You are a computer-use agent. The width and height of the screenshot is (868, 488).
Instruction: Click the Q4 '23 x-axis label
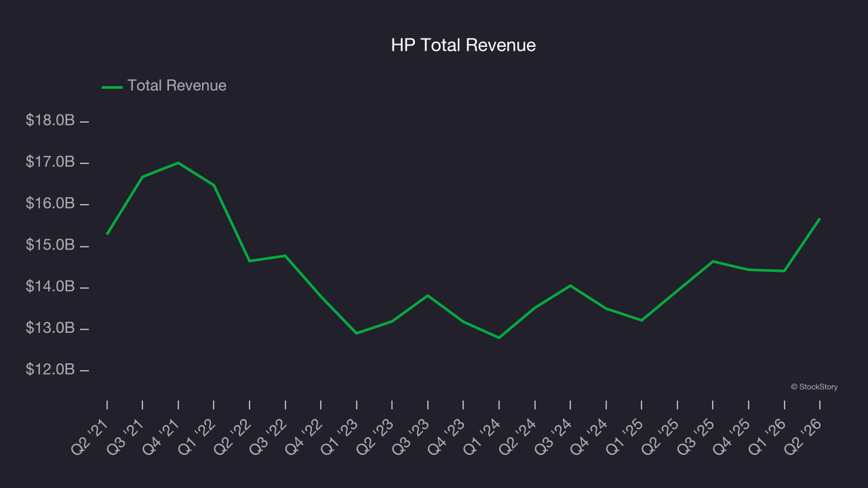click(447, 436)
